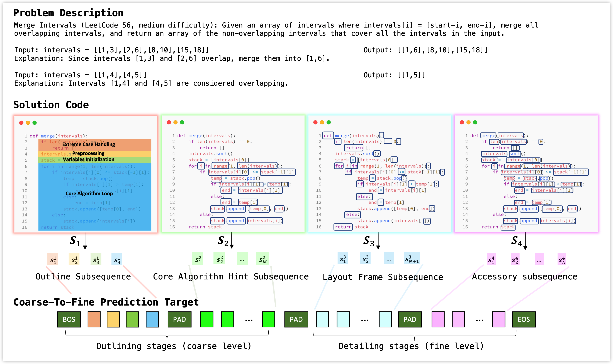Click the orange Extreme Case Handling block
This screenshot has width=613, height=364.
95,145
